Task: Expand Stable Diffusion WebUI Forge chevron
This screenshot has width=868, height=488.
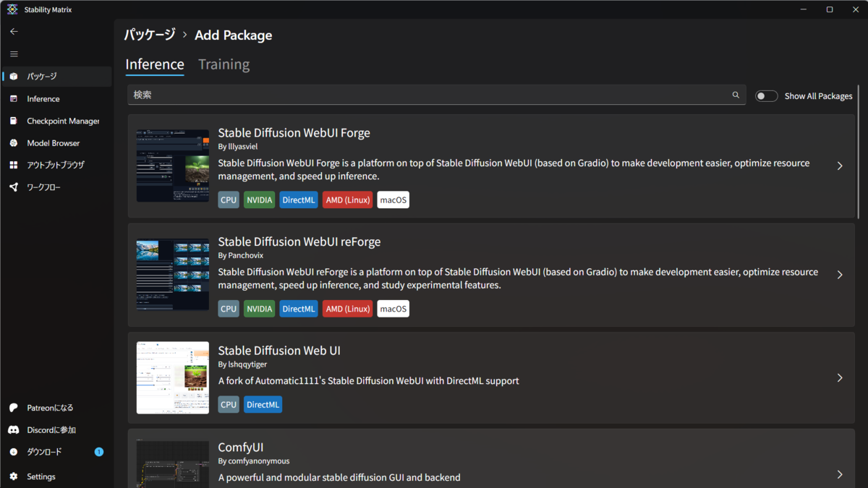Action: point(840,166)
